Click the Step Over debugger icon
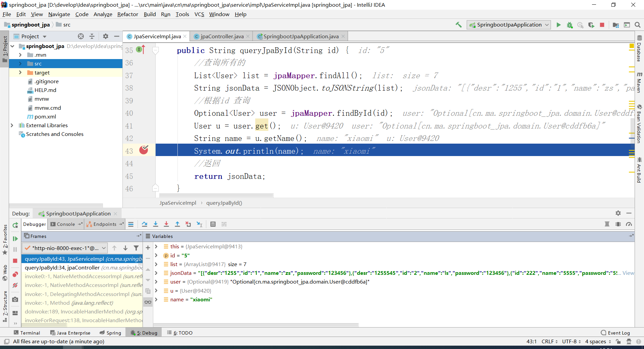 click(144, 224)
